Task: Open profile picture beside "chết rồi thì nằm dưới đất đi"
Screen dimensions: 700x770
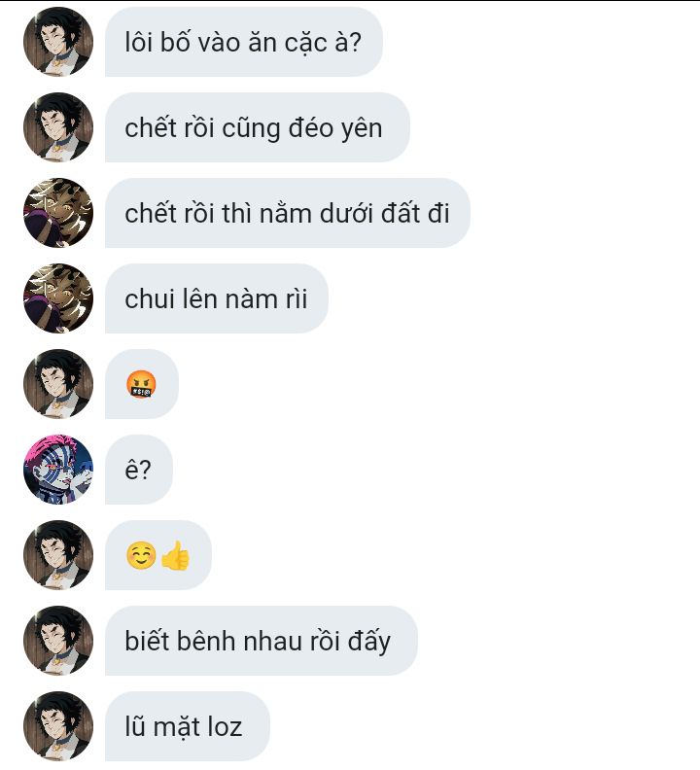Action: click(58, 213)
